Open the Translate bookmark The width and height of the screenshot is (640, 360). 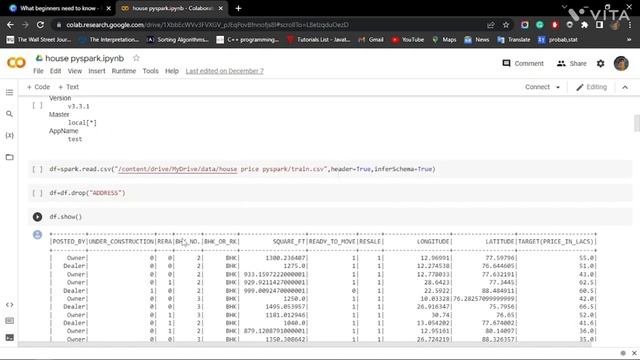pyautogui.click(x=513, y=40)
